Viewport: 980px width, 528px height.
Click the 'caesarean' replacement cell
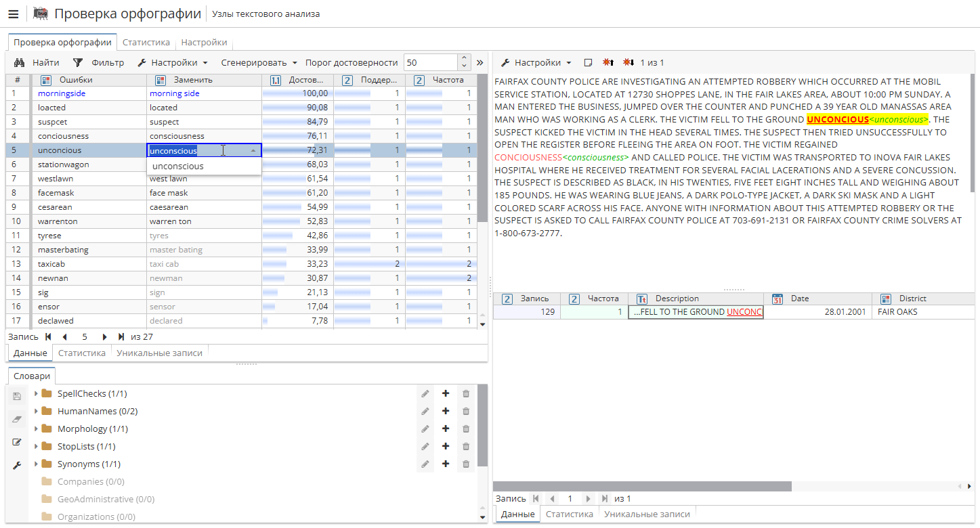tap(204, 207)
